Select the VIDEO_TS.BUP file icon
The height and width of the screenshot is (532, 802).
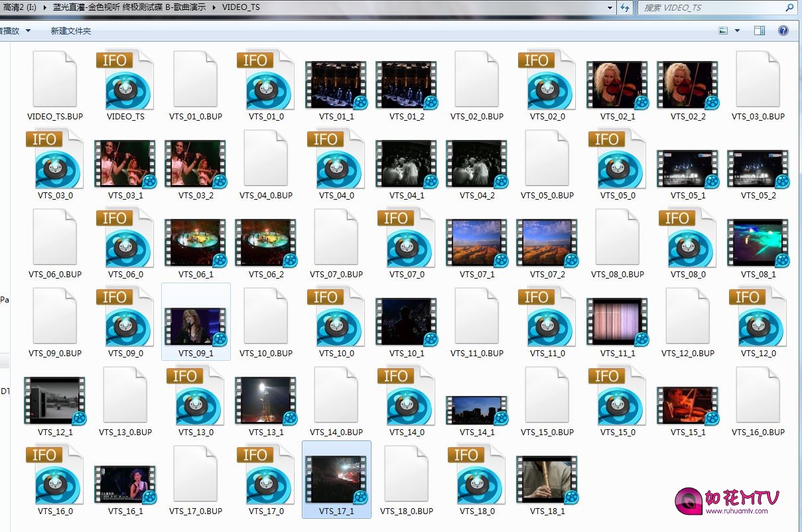55,81
